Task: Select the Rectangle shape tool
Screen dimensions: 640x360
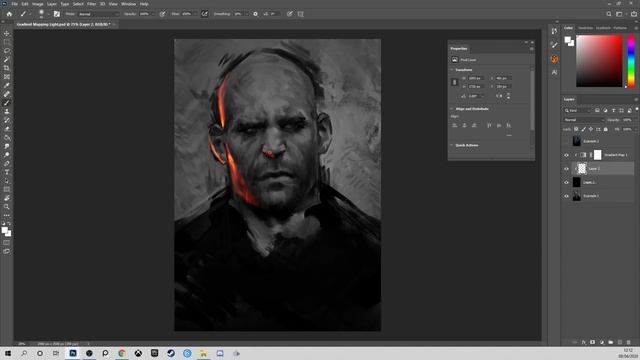Action: pos(7,189)
